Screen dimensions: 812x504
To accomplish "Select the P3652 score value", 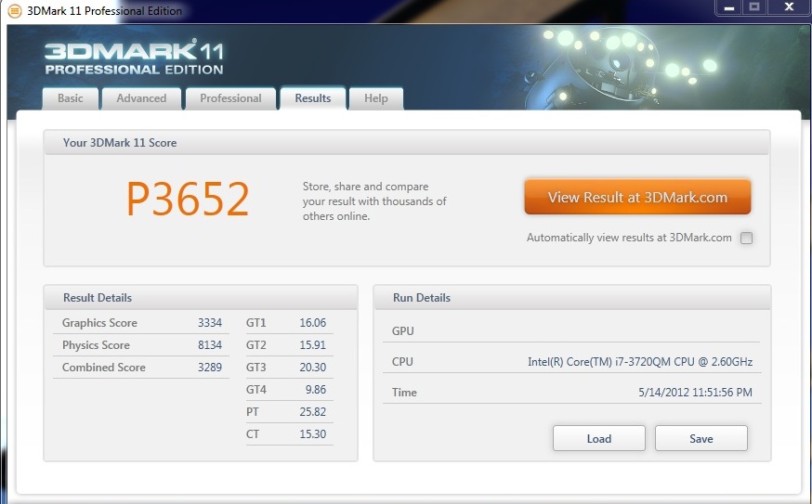I will click(188, 200).
